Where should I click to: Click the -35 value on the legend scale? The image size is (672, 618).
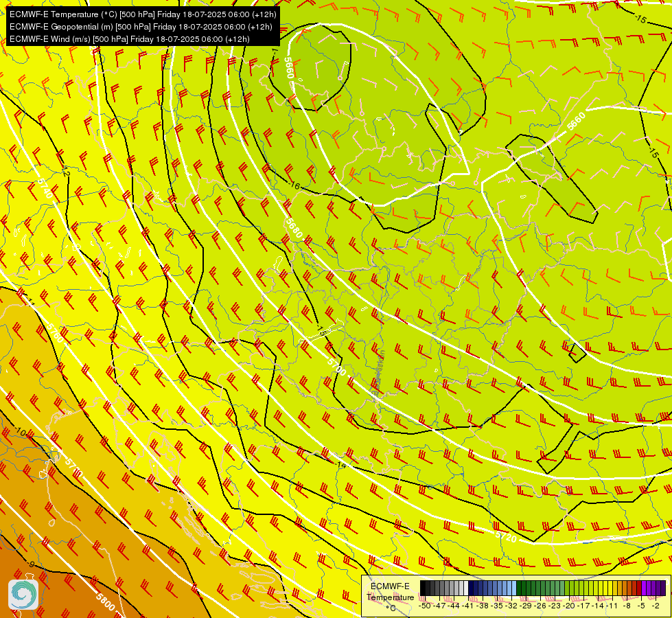(497, 606)
